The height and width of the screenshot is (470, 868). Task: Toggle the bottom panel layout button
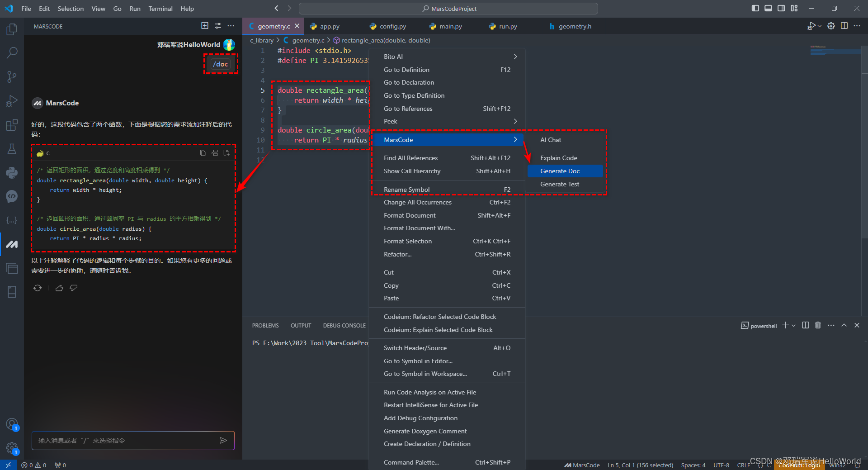point(768,8)
